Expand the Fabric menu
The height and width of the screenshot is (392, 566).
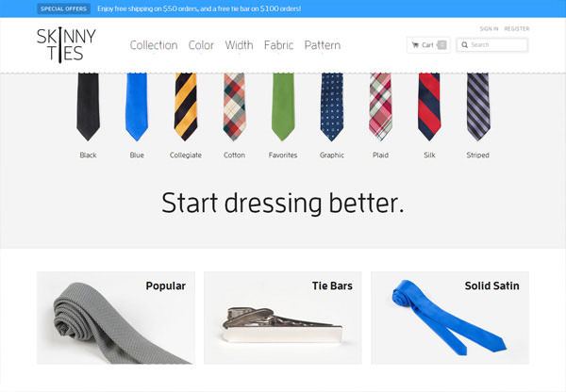coord(278,45)
